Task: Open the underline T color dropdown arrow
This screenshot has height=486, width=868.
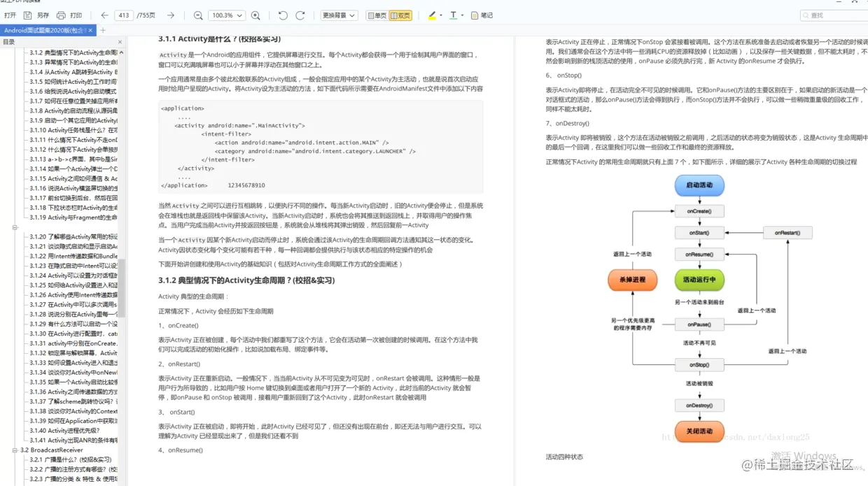Action: (463, 15)
